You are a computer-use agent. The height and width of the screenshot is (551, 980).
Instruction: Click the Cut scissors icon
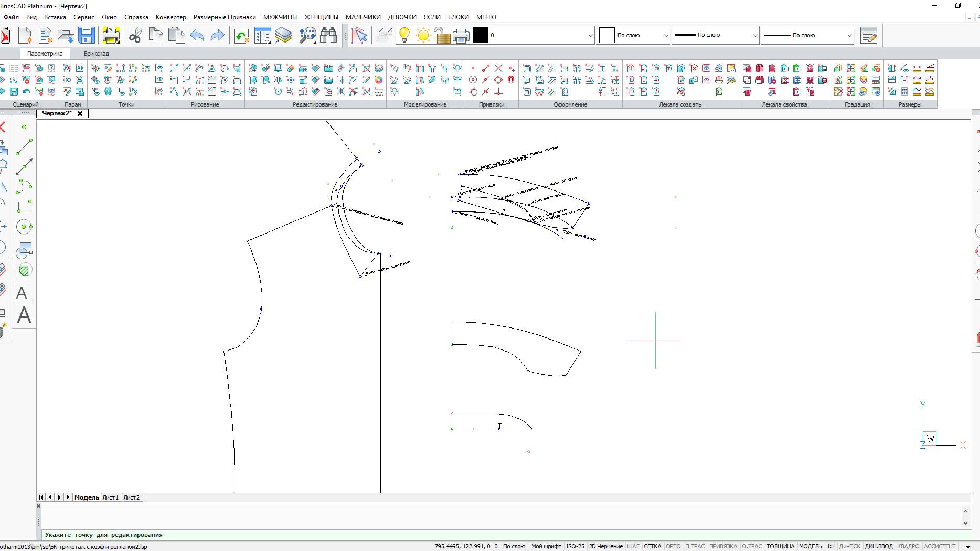point(135,35)
